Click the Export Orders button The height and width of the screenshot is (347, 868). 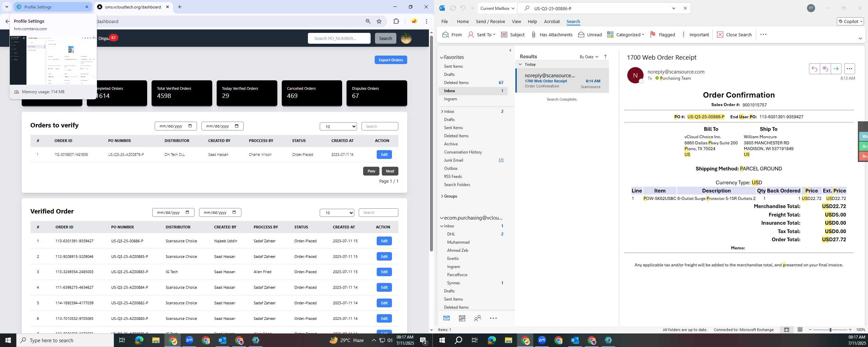click(391, 60)
